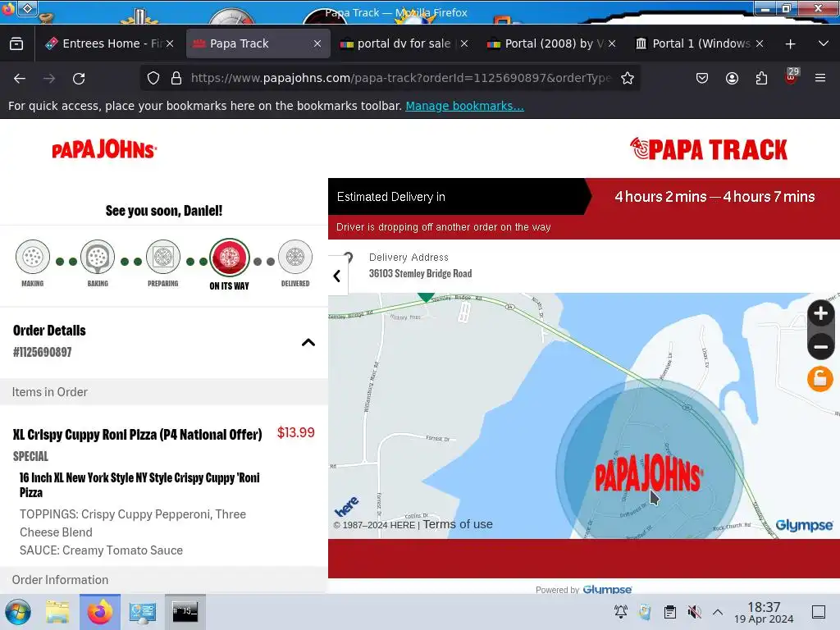Click the Papa Johns driver marker on map
The image size is (840, 630).
click(x=649, y=473)
